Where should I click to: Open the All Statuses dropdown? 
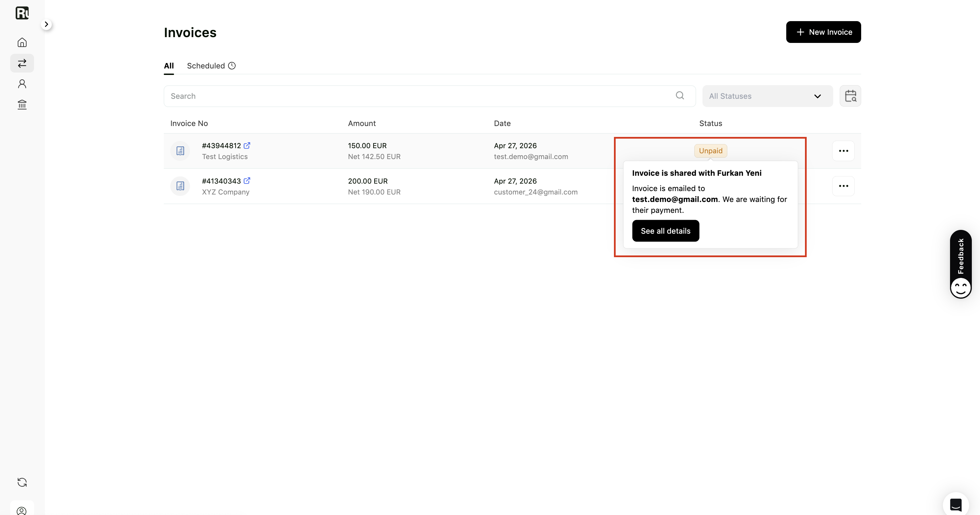coord(767,96)
